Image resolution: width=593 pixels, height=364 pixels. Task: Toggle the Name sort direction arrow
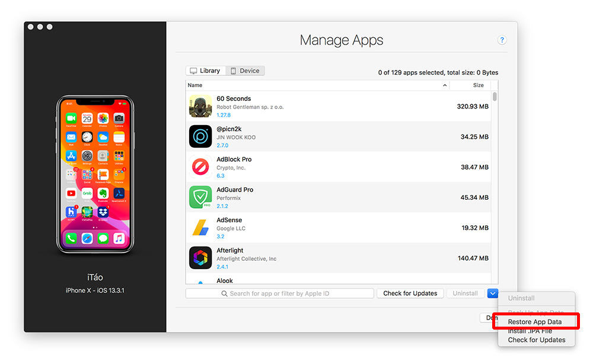445,85
